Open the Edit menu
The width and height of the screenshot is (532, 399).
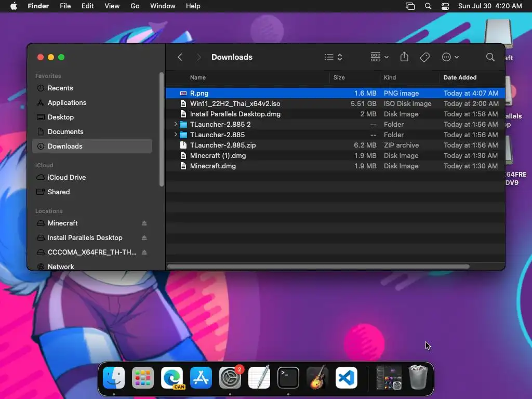pyautogui.click(x=87, y=6)
